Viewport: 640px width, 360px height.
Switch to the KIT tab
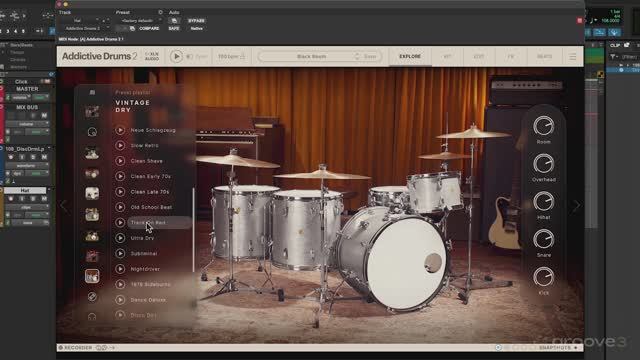447,56
